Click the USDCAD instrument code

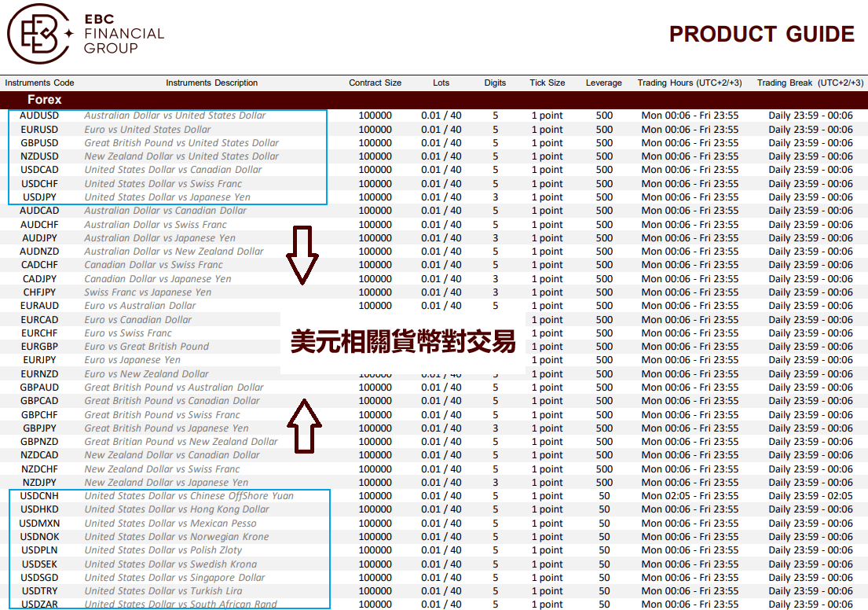tap(39, 170)
